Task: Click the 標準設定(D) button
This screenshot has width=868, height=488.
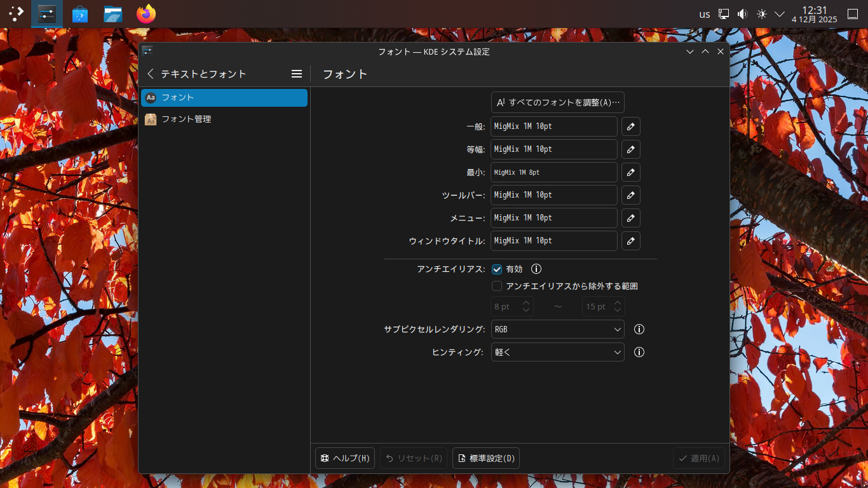Action: point(486,458)
